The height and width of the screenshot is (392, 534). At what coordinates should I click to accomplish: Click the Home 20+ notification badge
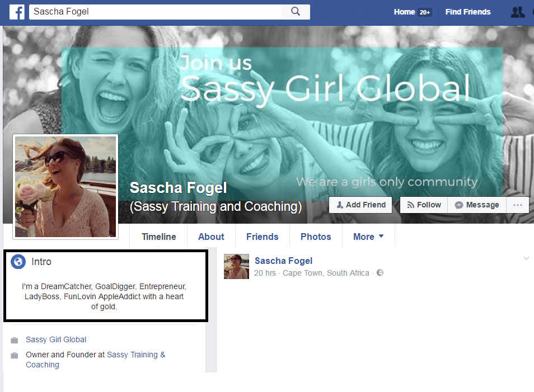click(425, 12)
